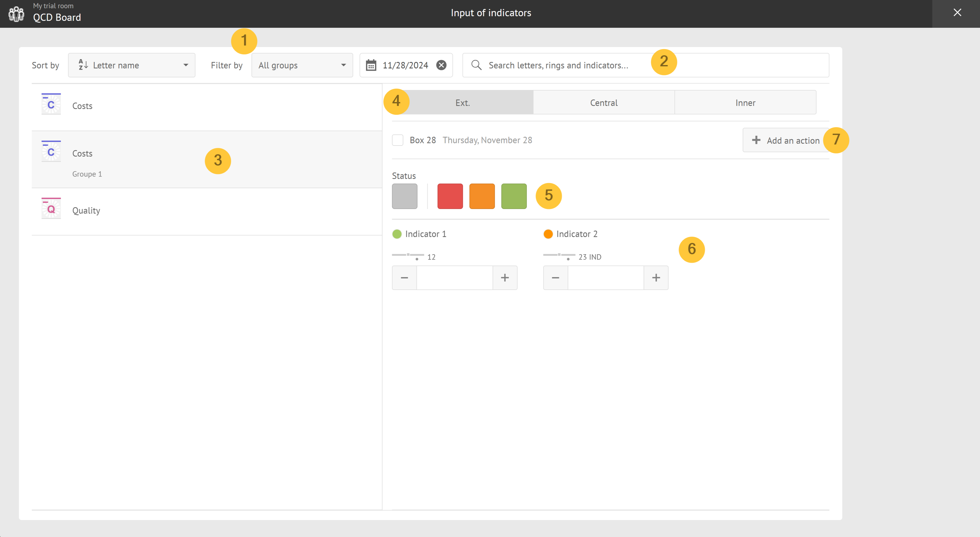Click the Groupe 1 label
Image resolution: width=980 pixels, height=537 pixels.
click(x=87, y=174)
